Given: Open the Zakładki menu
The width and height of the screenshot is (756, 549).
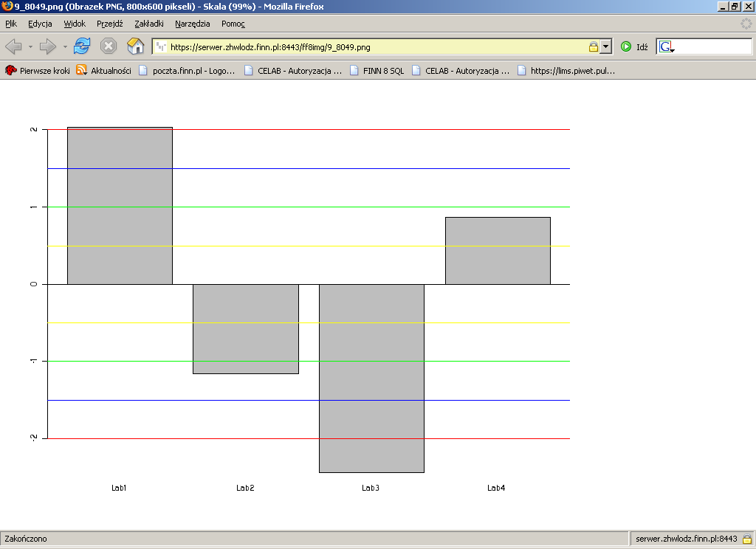Looking at the screenshot, I should pyautogui.click(x=148, y=24).
